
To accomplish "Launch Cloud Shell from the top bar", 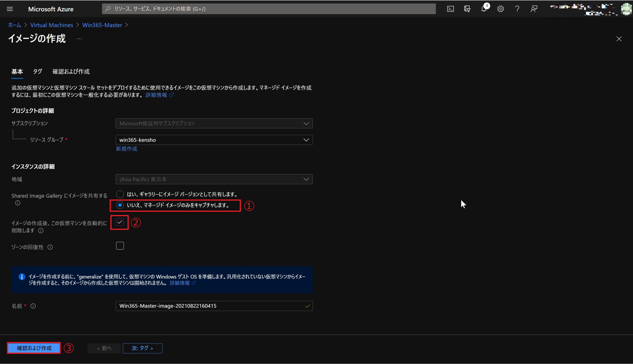I will pyautogui.click(x=450, y=9).
